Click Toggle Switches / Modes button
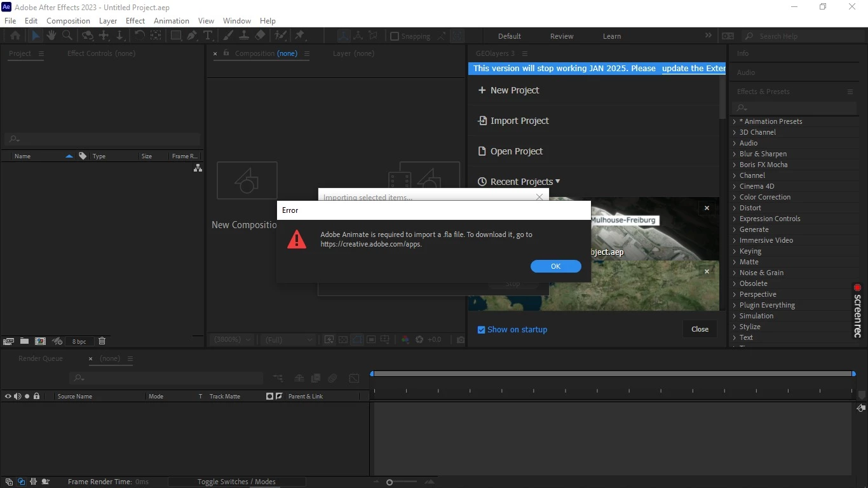The width and height of the screenshot is (868, 488). 236,482
